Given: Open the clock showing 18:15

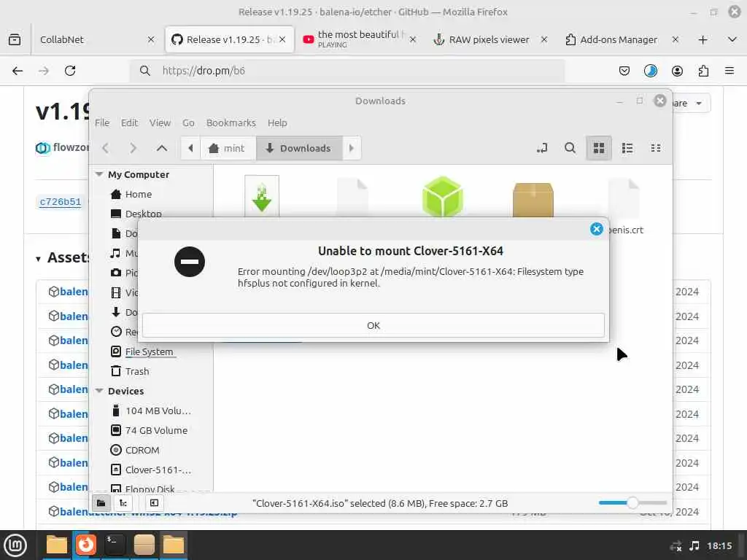Looking at the screenshot, I should click(x=719, y=545).
